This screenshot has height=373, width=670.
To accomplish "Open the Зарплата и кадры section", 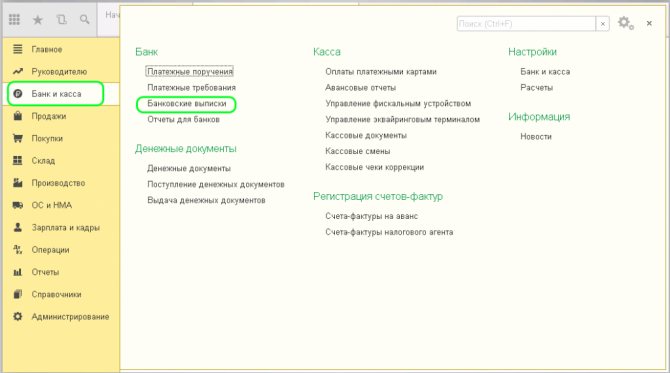I will (x=65, y=227).
